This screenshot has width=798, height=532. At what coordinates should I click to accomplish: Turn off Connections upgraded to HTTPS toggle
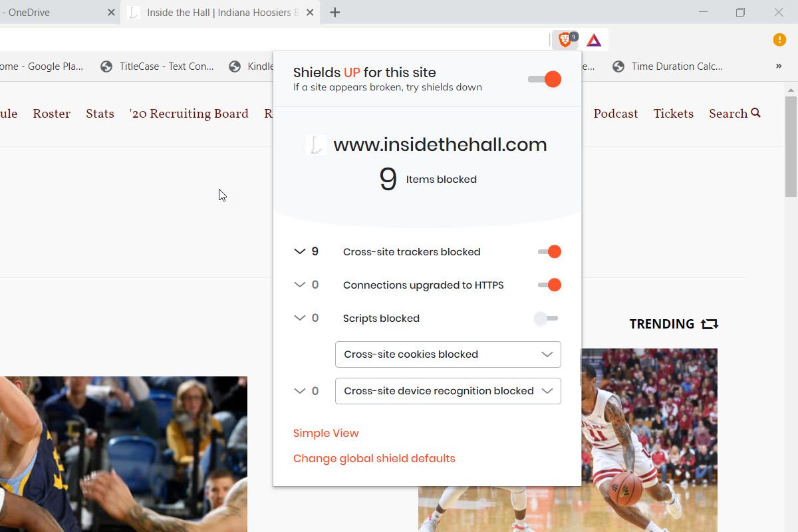point(550,285)
